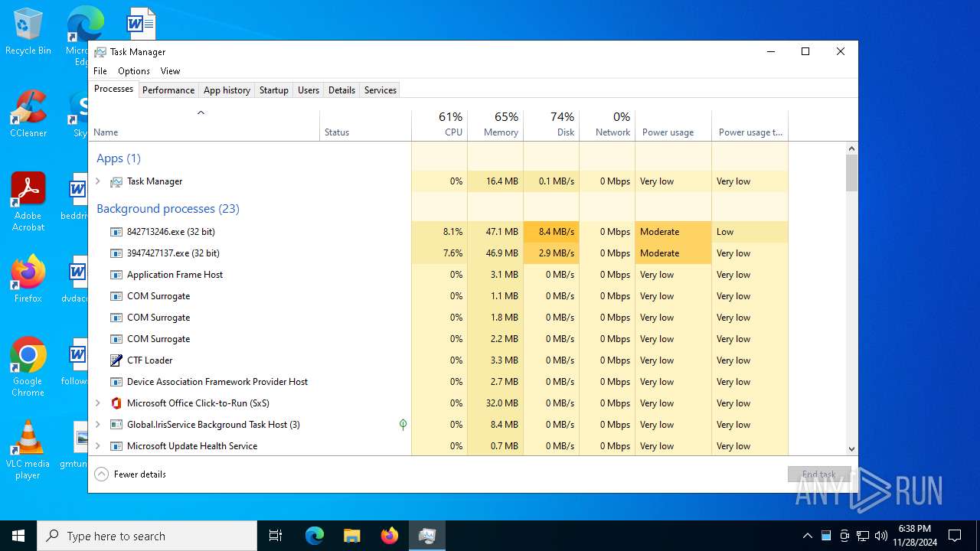
Task: Click the taskbar clock showing 6:38 PM
Action: click(x=915, y=536)
